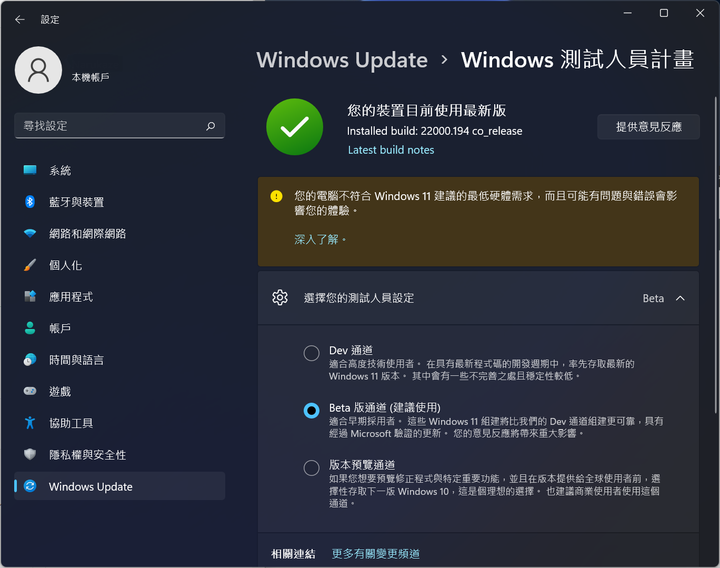Image resolution: width=720 pixels, height=568 pixels.
Task: Click 您的裝置目前使用最新版 status text
Action: pyautogui.click(x=427, y=111)
